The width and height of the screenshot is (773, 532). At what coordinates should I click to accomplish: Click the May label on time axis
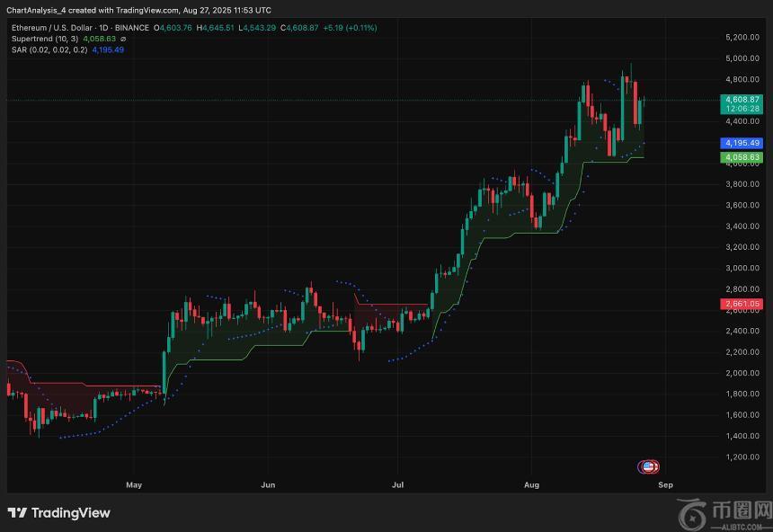tap(134, 484)
